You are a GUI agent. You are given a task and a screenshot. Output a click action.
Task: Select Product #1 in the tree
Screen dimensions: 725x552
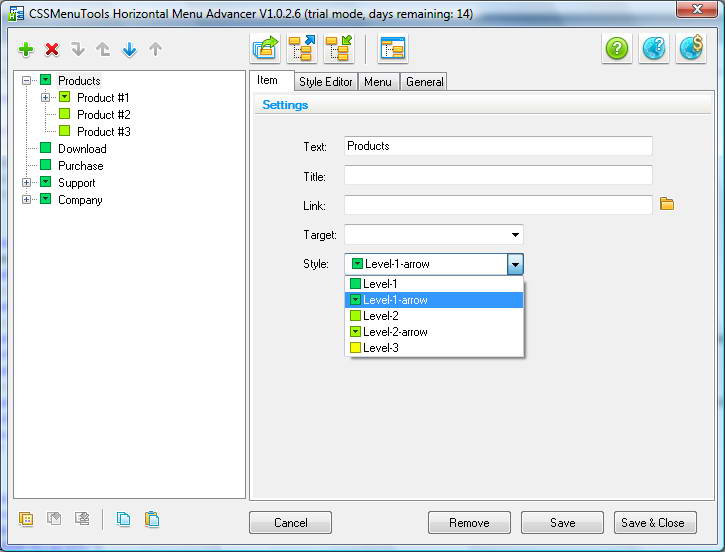pyautogui.click(x=103, y=98)
